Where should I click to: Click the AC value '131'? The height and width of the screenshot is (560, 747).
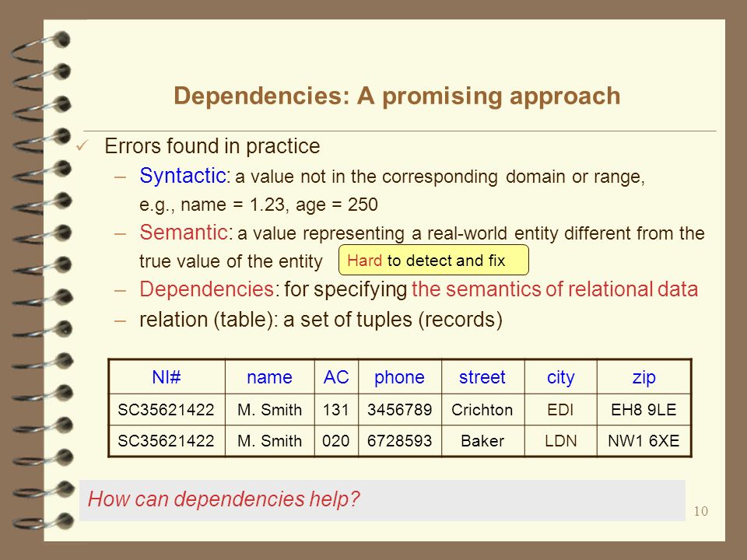(x=336, y=410)
